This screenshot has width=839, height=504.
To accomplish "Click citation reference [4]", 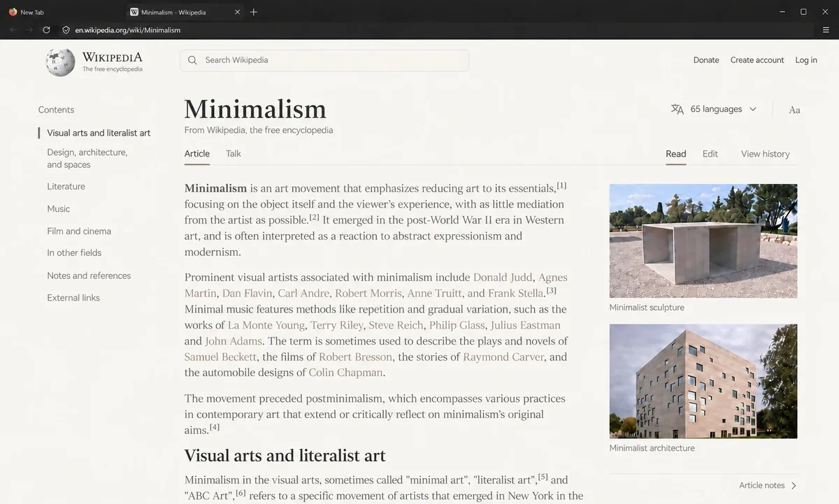I will pos(215,426).
